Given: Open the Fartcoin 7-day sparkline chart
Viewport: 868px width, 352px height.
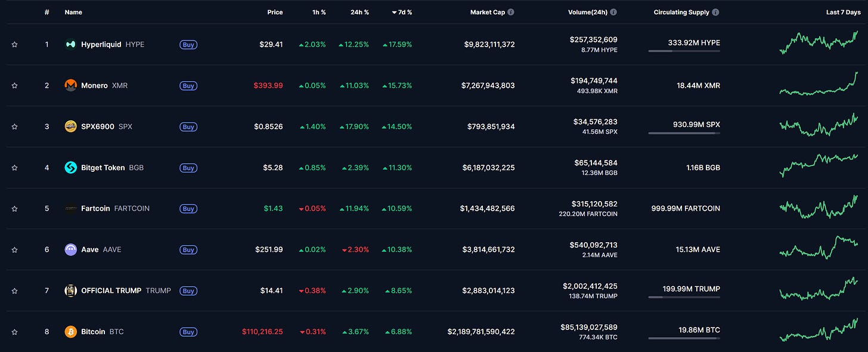Looking at the screenshot, I should (x=819, y=206).
